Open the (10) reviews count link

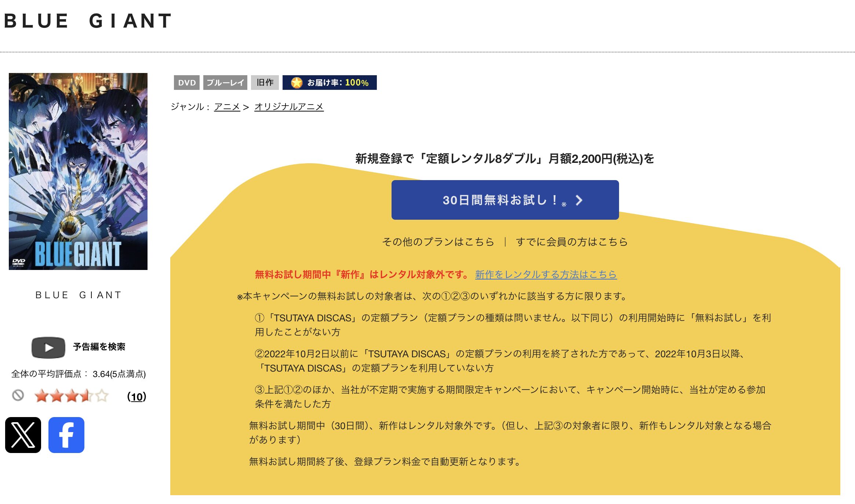(137, 397)
